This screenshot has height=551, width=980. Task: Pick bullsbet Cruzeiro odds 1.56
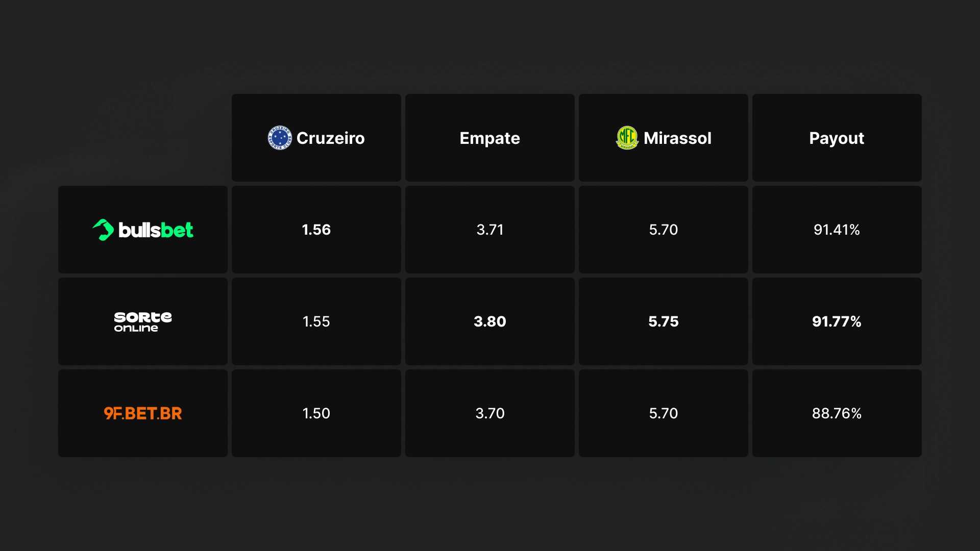[x=316, y=230]
